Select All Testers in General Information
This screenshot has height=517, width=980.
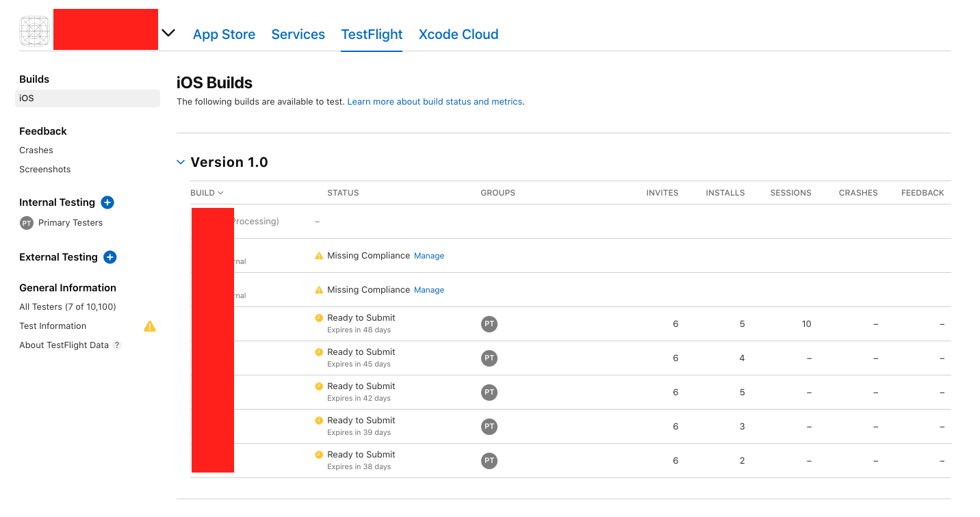(68, 307)
